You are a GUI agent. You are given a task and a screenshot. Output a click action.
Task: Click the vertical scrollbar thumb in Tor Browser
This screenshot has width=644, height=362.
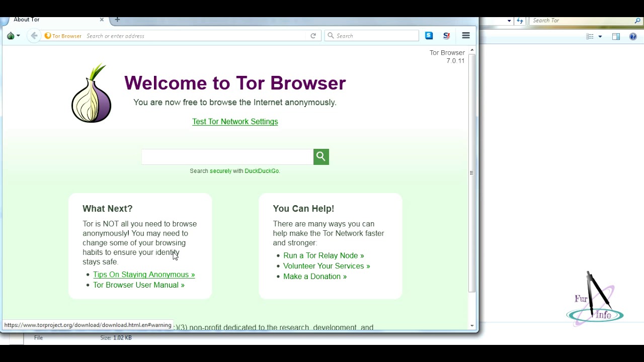[472, 172]
